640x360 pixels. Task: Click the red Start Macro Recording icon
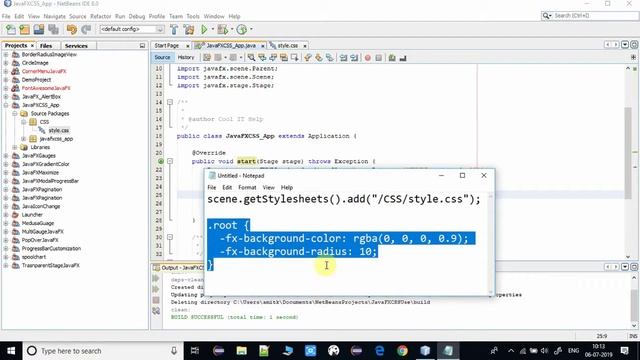tap(368, 58)
